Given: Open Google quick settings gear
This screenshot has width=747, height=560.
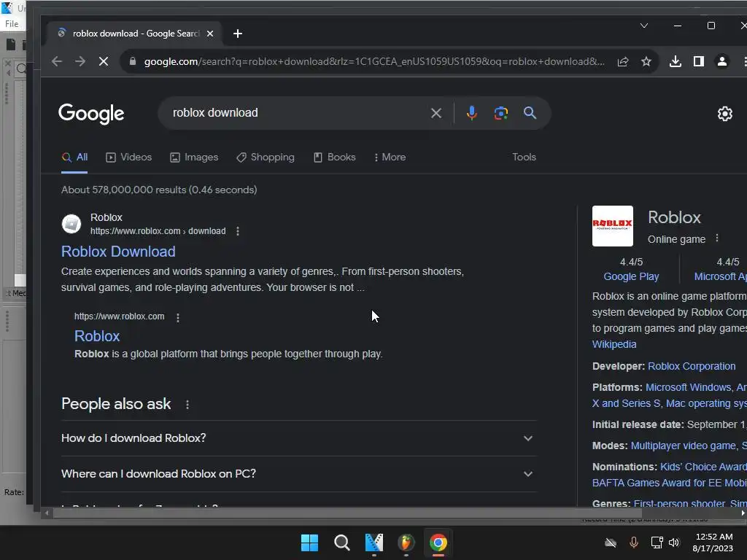Looking at the screenshot, I should [x=724, y=113].
